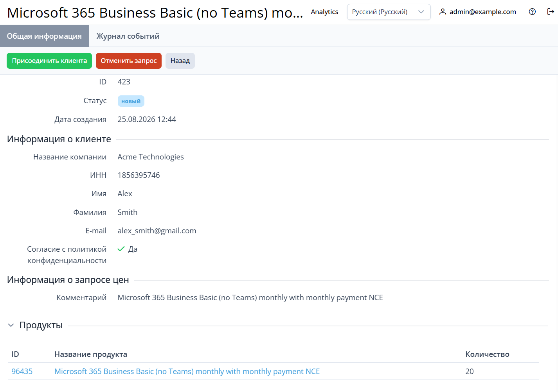This screenshot has width=558, height=392.
Task: Click the green checkmark next to Да
Action: (121, 249)
